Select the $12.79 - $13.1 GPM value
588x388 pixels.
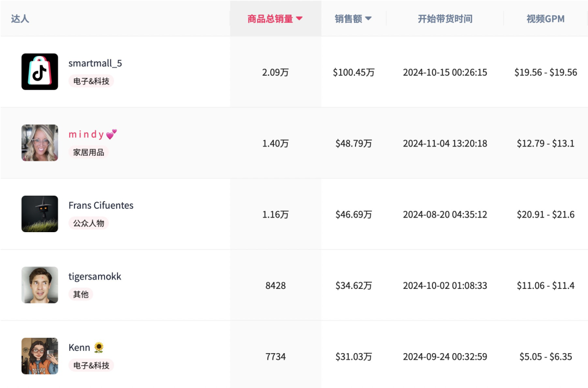pos(546,143)
